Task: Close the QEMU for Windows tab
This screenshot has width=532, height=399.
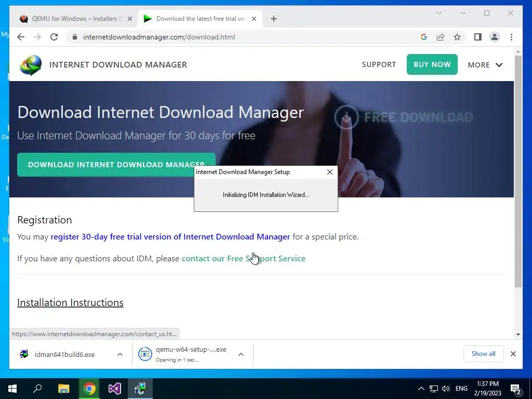Action: 129,19
